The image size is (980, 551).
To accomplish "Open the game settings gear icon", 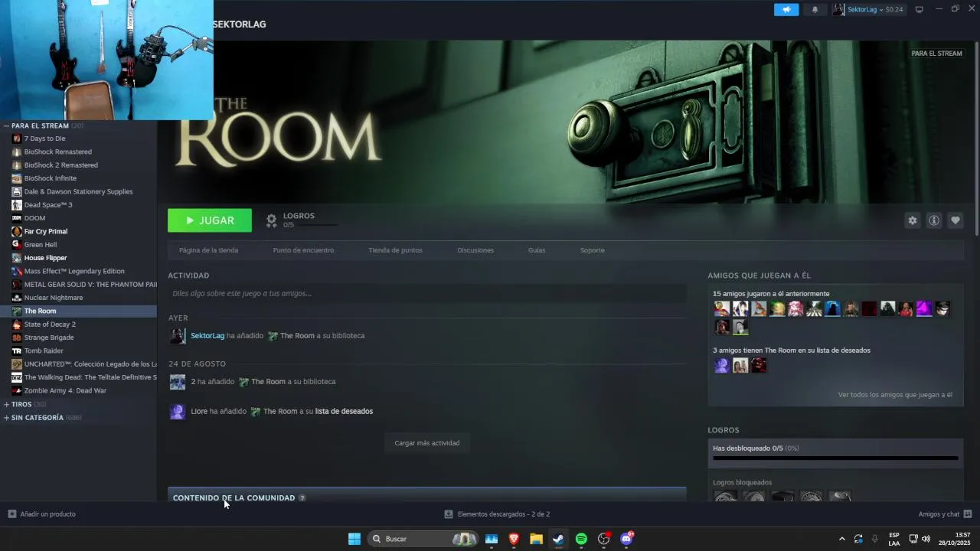I will pos(912,220).
